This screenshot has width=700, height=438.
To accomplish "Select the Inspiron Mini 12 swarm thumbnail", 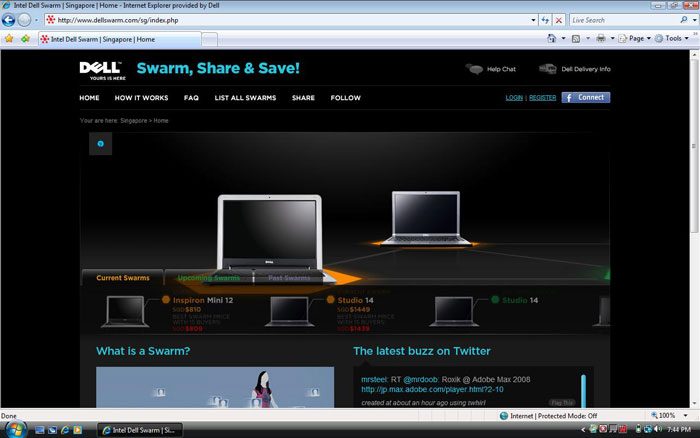I will click(125, 311).
